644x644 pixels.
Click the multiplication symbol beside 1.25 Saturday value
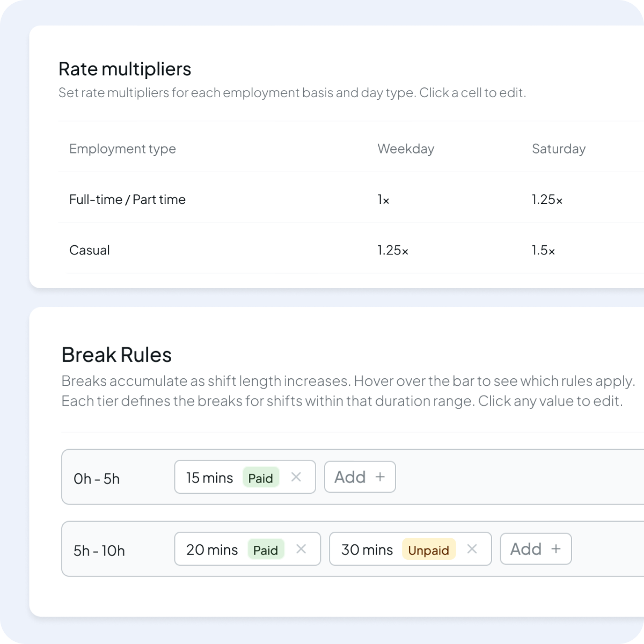(x=560, y=200)
